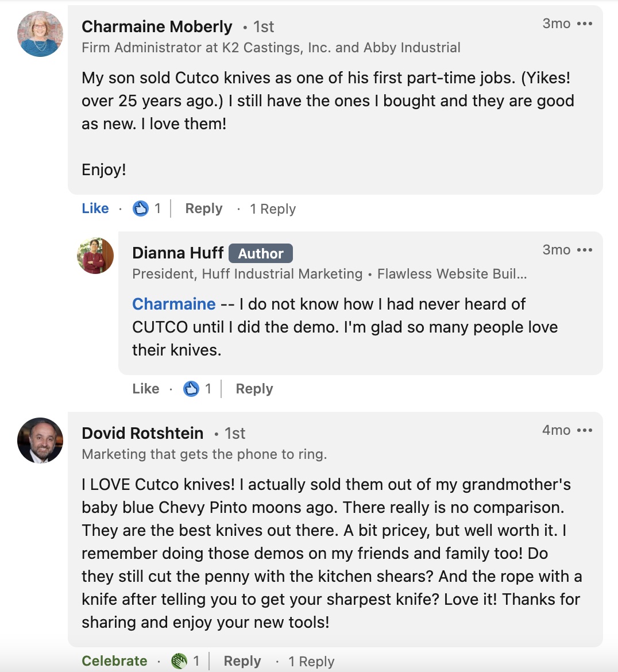Remove the Celebrate reaction on Dovid's comment
This screenshot has width=618, height=672.
click(114, 661)
